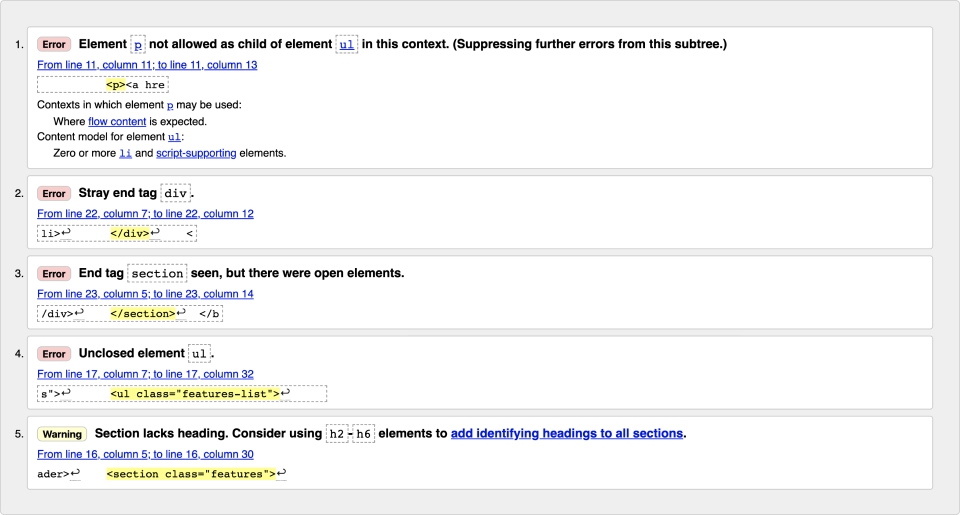Click the Error badge beside Stray end tag
The width and height of the screenshot is (960, 515).
54,193
